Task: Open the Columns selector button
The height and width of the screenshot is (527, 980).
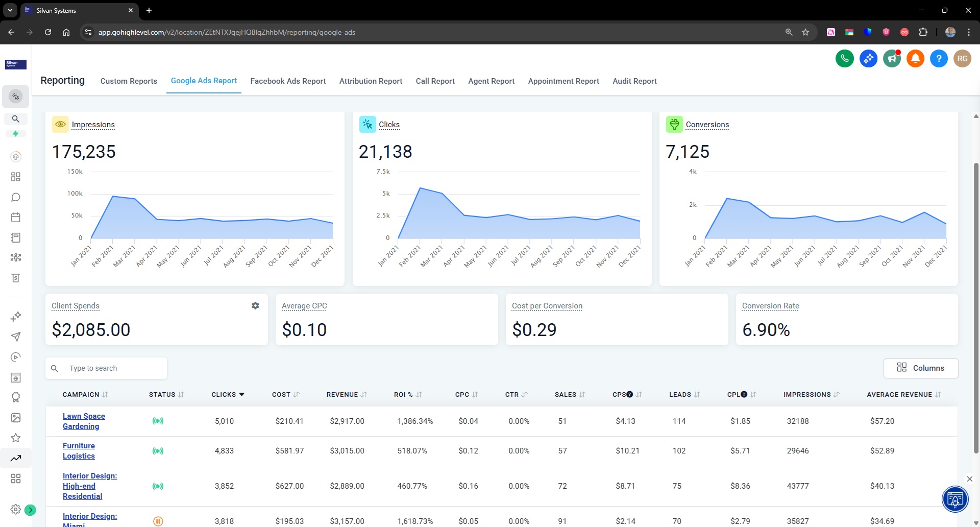Action: point(920,368)
